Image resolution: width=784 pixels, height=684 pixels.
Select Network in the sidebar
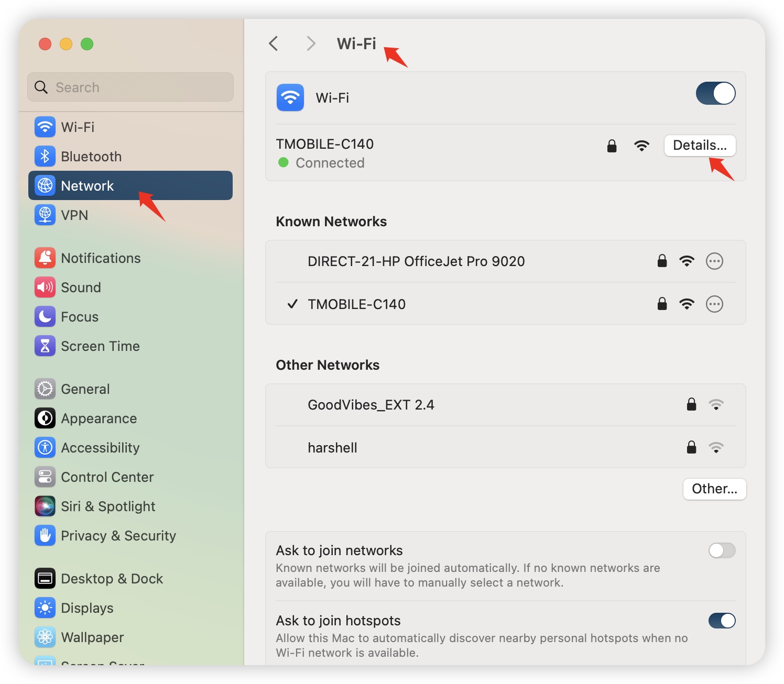pyautogui.click(x=130, y=185)
